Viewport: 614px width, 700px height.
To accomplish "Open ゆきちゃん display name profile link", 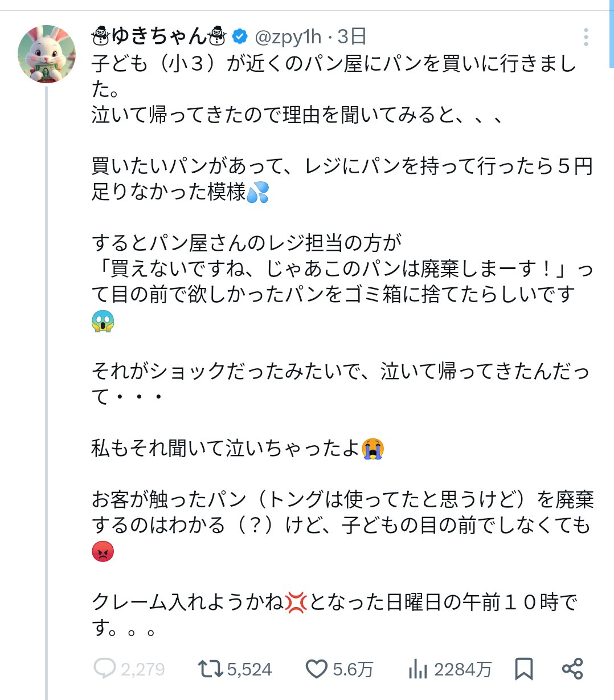I will (159, 37).
